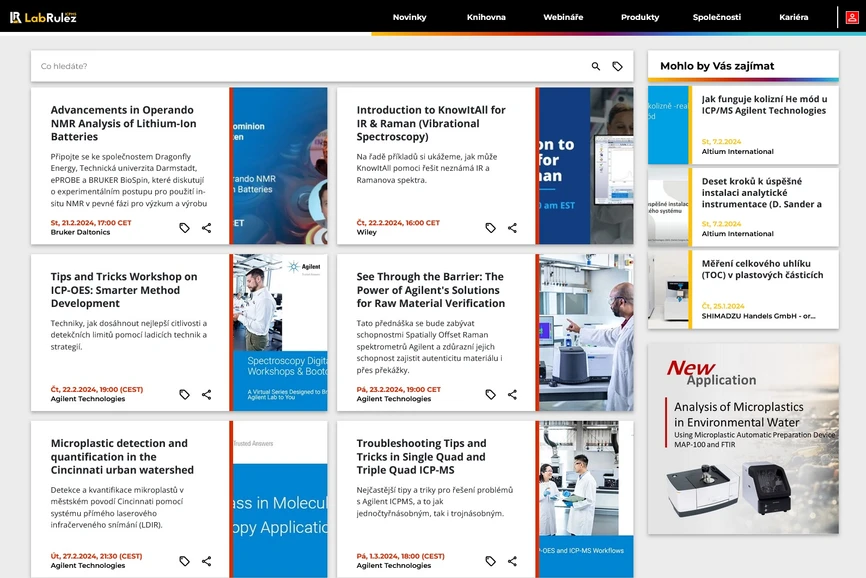
Task: Open 'Deset kroků k úspěšné instalaci' recommendation
Action: 762,193
